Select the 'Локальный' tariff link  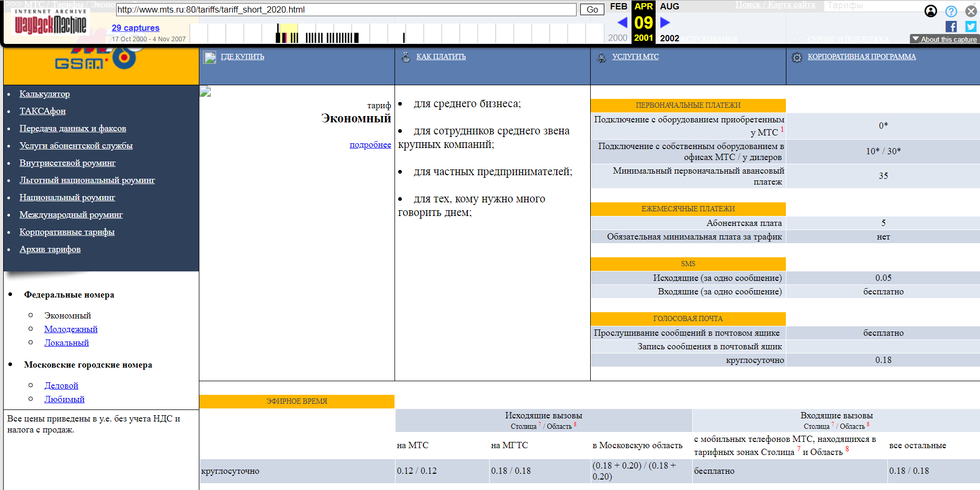click(66, 343)
